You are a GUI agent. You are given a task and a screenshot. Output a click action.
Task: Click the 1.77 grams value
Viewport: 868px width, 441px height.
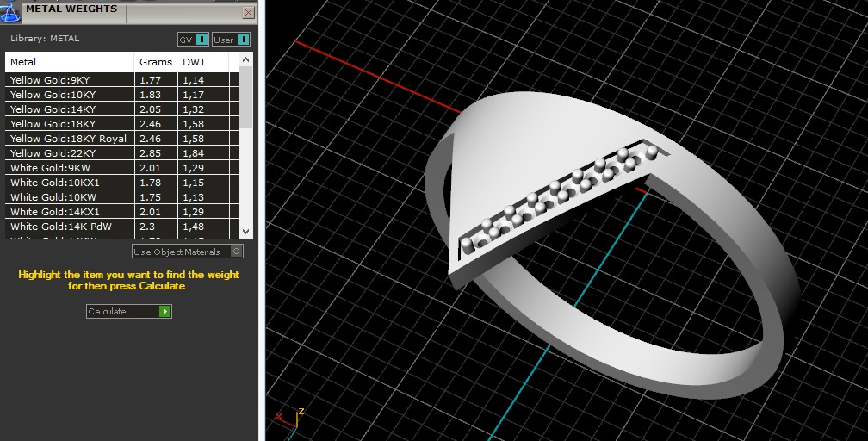pyautogui.click(x=150, y=80)
